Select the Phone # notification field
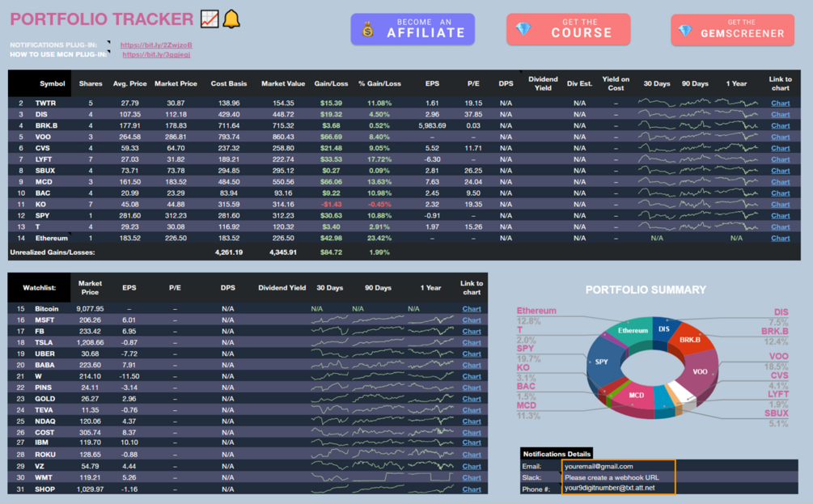Viewport: 813px width, 504px height. pyautogui.click(x=618, y=488)
